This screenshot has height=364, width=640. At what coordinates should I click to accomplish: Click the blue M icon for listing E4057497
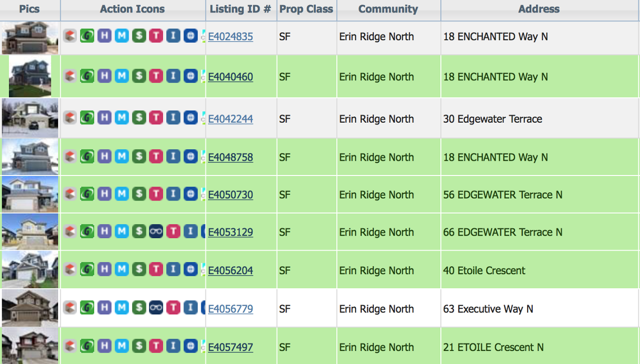[122, 346]
